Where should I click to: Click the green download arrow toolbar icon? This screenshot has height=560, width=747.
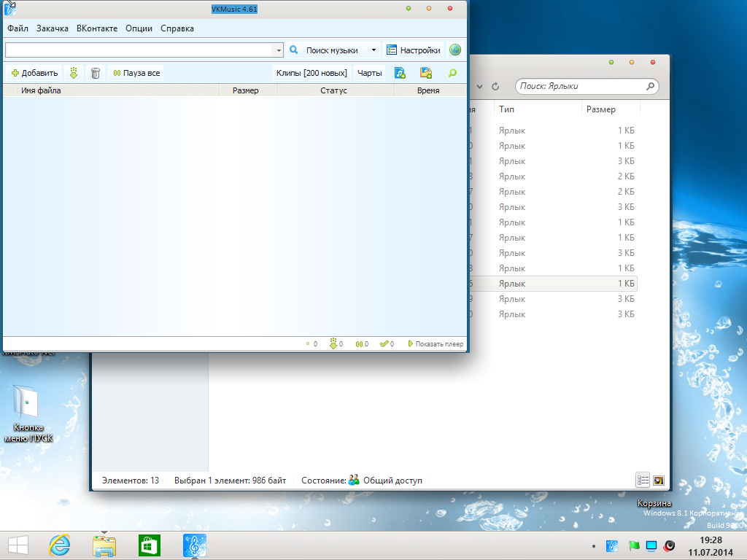74,73
